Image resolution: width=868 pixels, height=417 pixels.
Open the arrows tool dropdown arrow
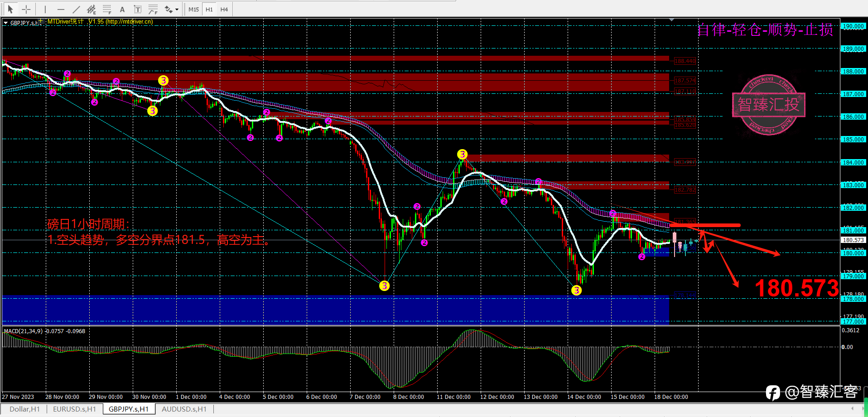(177, 9)
